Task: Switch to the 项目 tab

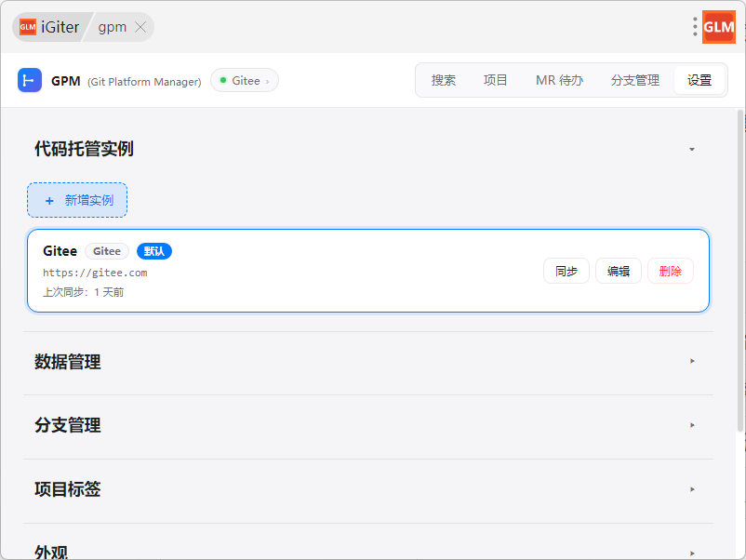Action: coord(495,80)
